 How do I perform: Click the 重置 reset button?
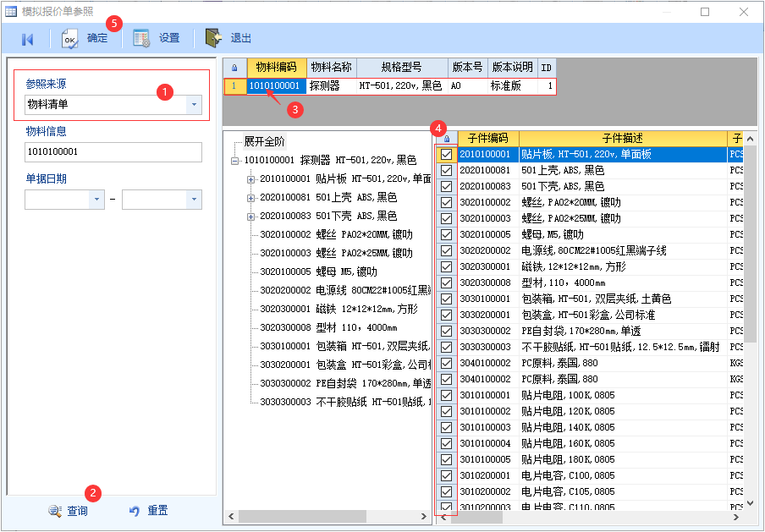click(x=148, y=511)
